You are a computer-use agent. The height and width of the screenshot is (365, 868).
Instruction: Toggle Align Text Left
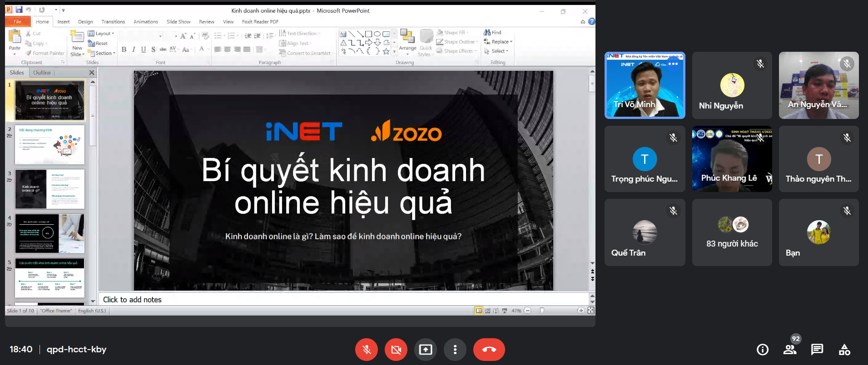point(218,49)
